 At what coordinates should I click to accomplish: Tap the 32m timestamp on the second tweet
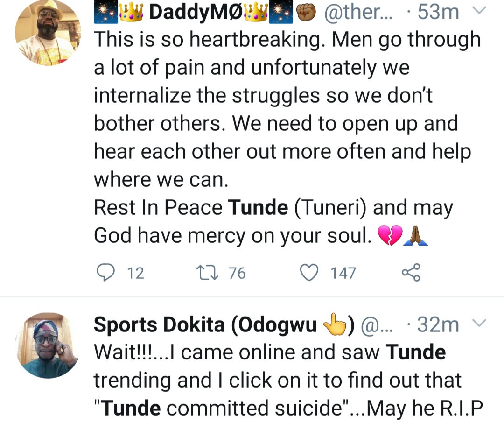pos(438,325)
